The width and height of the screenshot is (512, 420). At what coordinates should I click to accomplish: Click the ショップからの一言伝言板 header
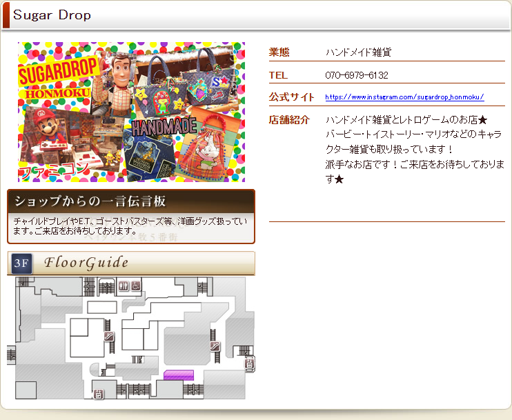91,201
